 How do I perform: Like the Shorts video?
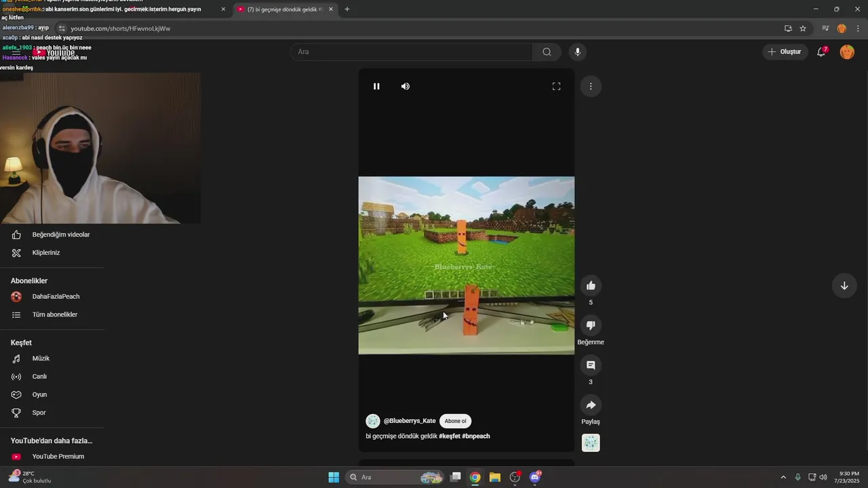click(x=591, y=286)
